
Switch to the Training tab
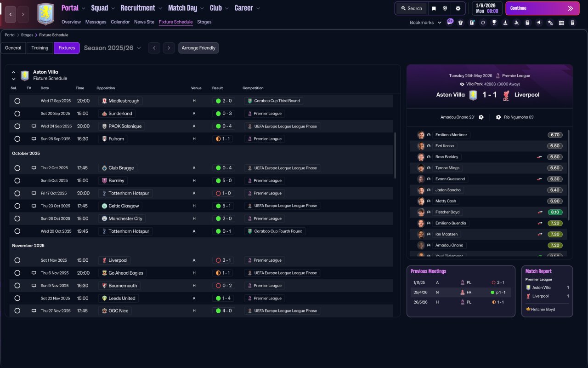[x=40, y=48]
